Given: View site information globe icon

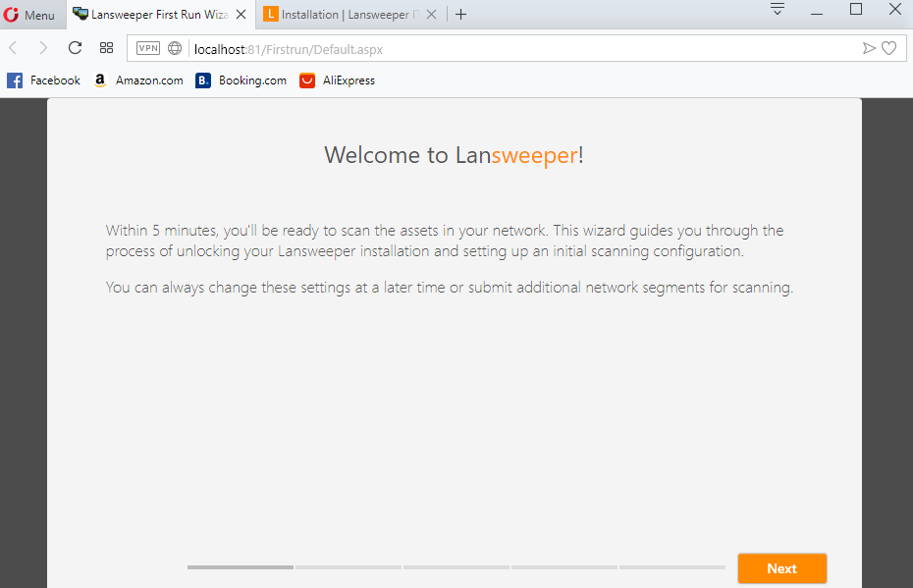Looking at the screenshot, I should coord(175,48).
